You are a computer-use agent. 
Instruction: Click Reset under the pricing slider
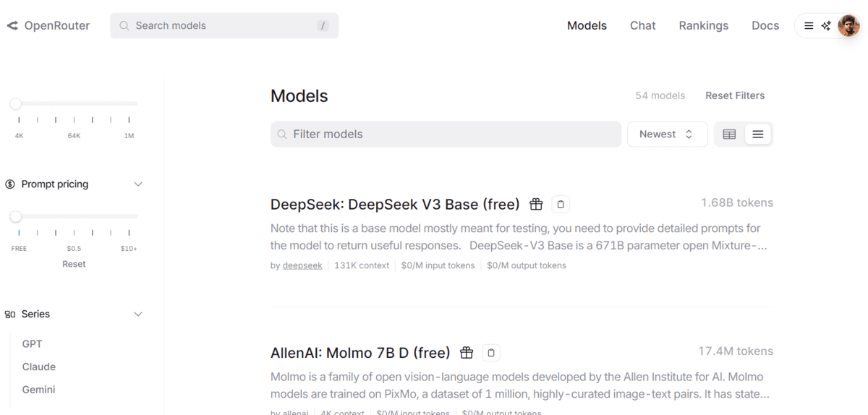point(74,264)
